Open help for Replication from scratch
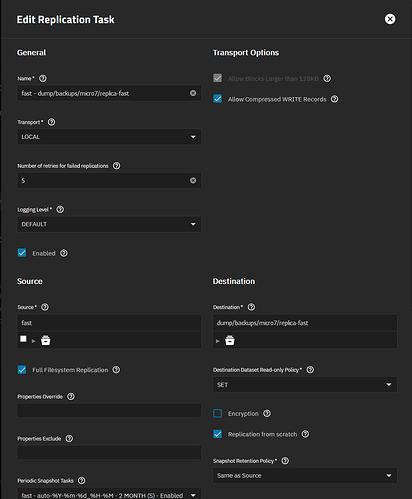Screen dimensions: 412x499 pos(305,434)
